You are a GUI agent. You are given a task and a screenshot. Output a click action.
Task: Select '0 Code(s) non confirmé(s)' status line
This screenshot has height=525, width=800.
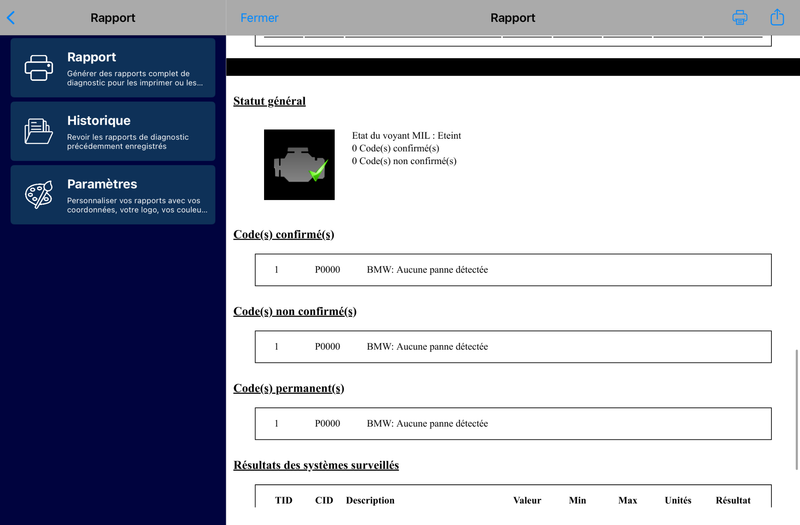404,161
